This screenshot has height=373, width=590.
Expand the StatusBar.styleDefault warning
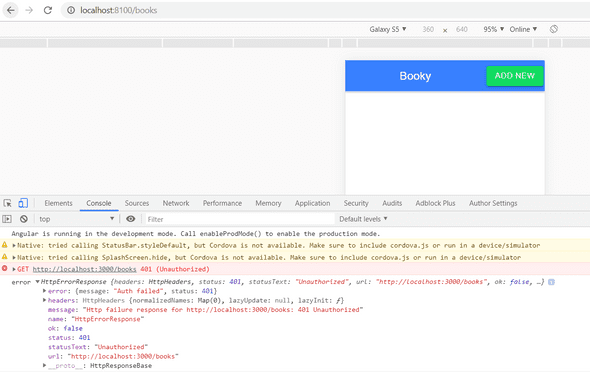click(x=14, y=245)
